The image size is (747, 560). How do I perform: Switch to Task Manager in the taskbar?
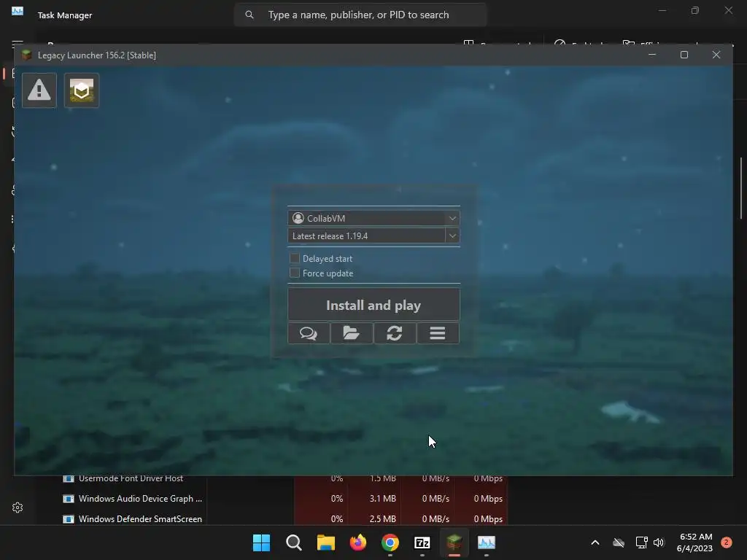click(487, 542)
